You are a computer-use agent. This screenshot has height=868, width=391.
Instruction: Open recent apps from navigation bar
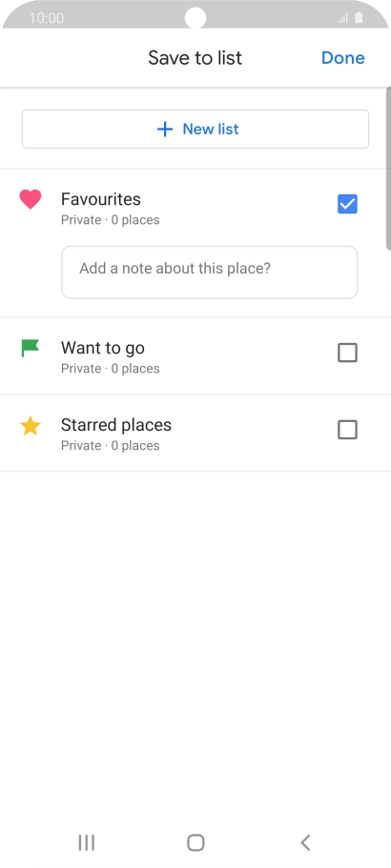pos(87,842)
